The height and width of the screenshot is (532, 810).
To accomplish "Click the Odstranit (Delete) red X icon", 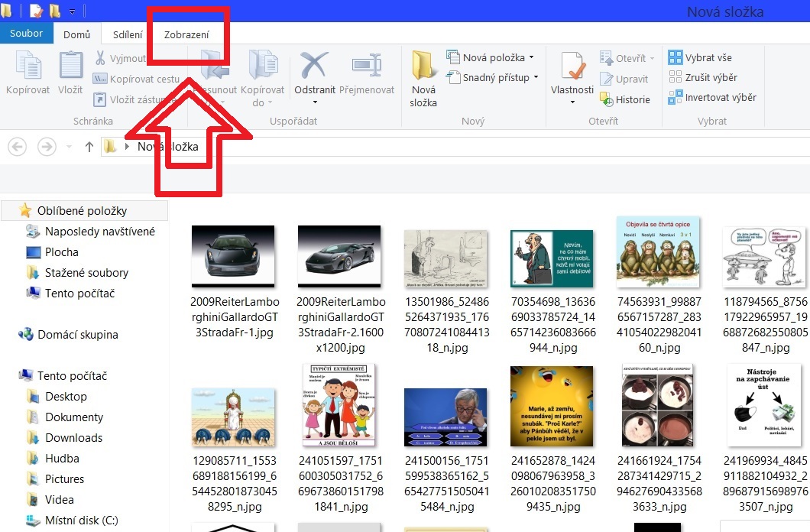I will tap(314, 66).
